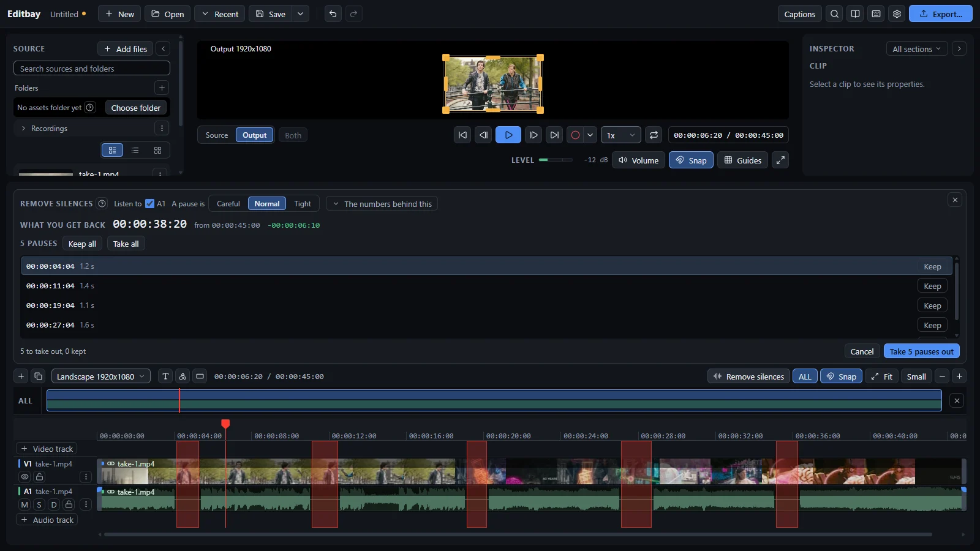Hide V1 track with eye icon
The height and width of the screenshot is (551, 980).
[x=24, y=477]
